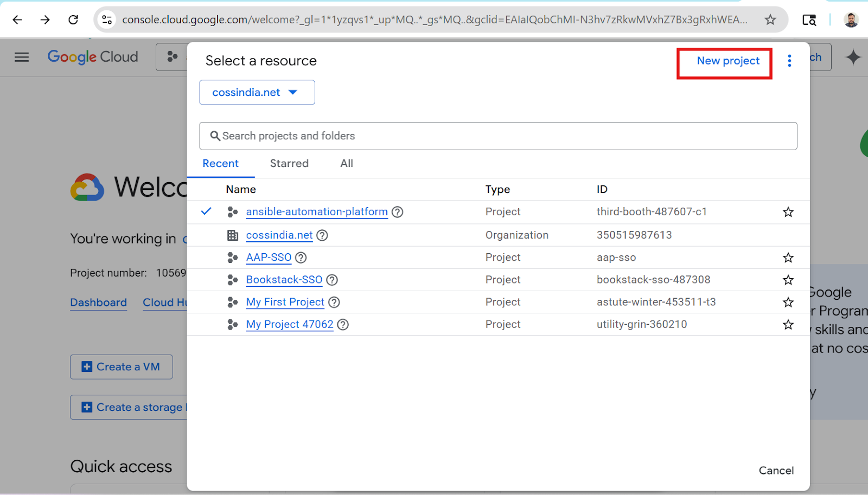Screen dimensions: 868x495
Task: Bookmark this page with the address bar star
Action: 770,20
